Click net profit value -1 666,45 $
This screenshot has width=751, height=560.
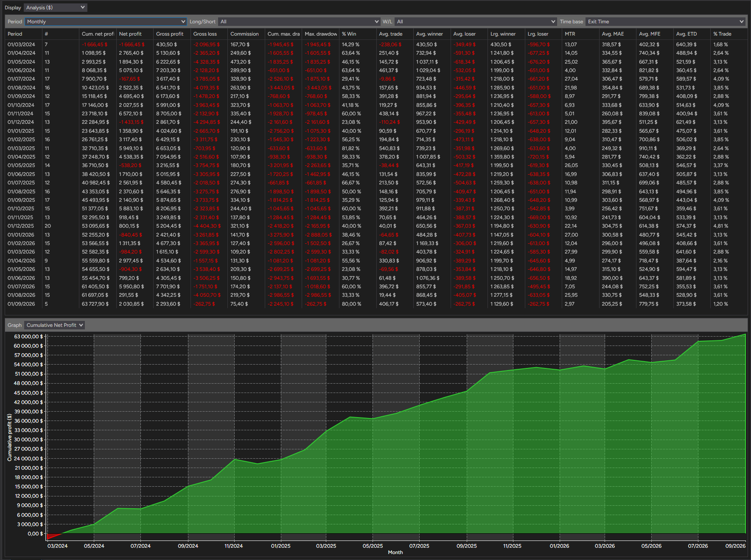coord(132,45)
